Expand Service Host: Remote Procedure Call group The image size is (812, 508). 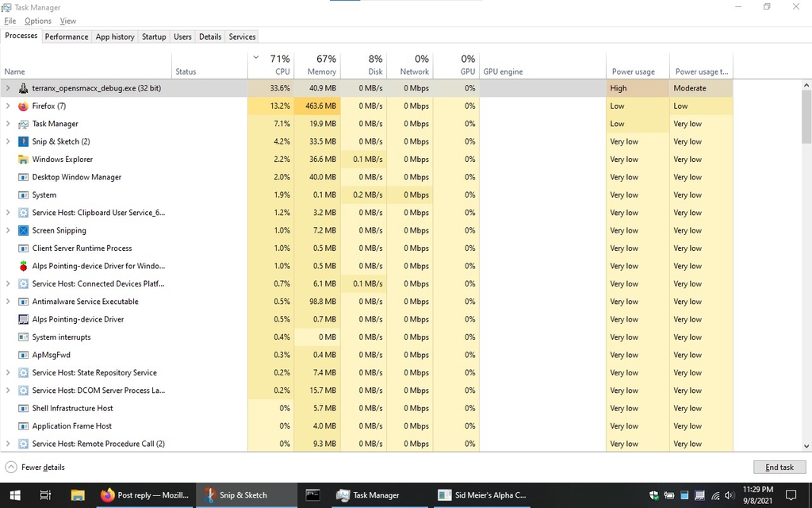click(8, 444)
